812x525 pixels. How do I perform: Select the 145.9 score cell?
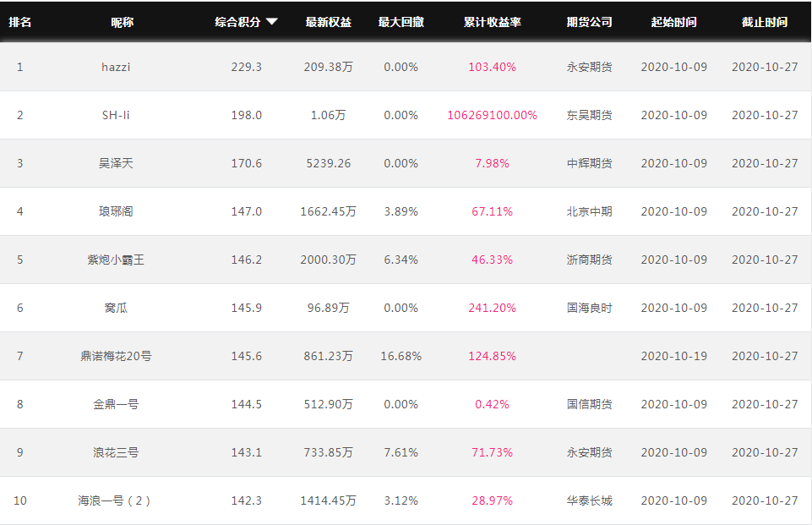point(247,308)
